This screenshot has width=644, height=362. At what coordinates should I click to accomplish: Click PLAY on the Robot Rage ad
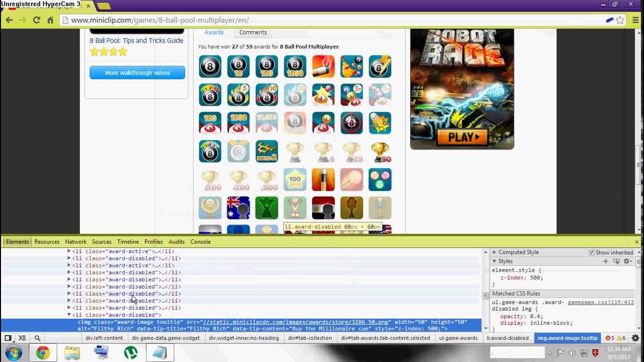462,137
